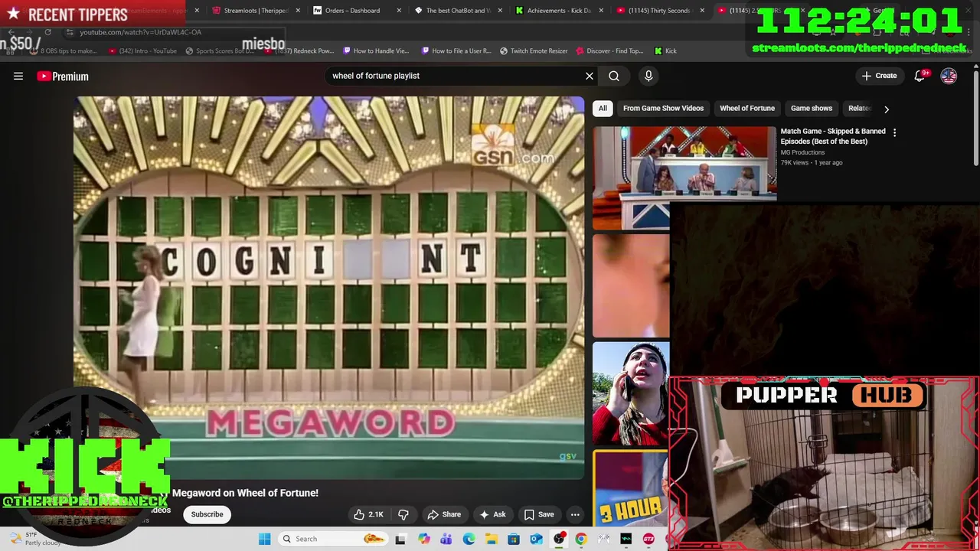Clear the search text with the X icon
980x551 pixels.
click(590, 76)
